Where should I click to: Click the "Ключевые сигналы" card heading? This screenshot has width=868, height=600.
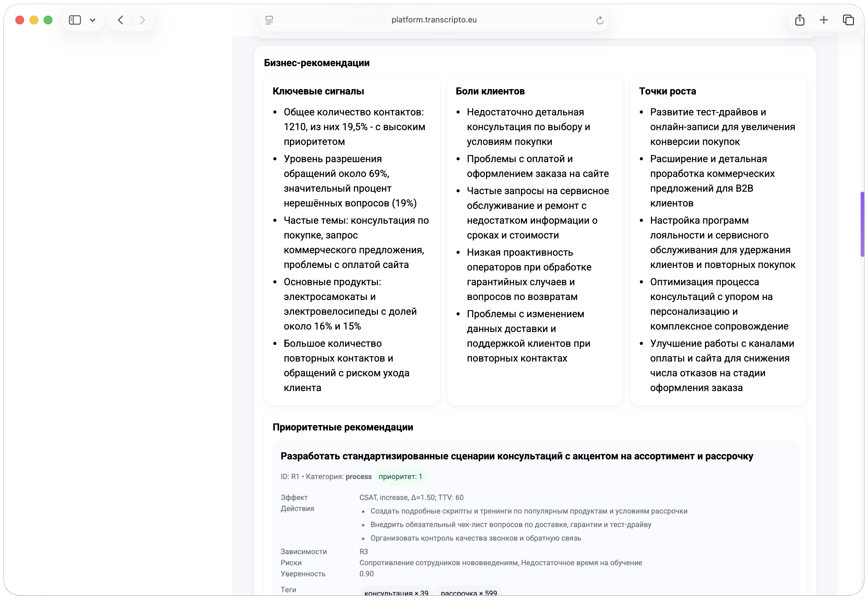coord(318,91)
